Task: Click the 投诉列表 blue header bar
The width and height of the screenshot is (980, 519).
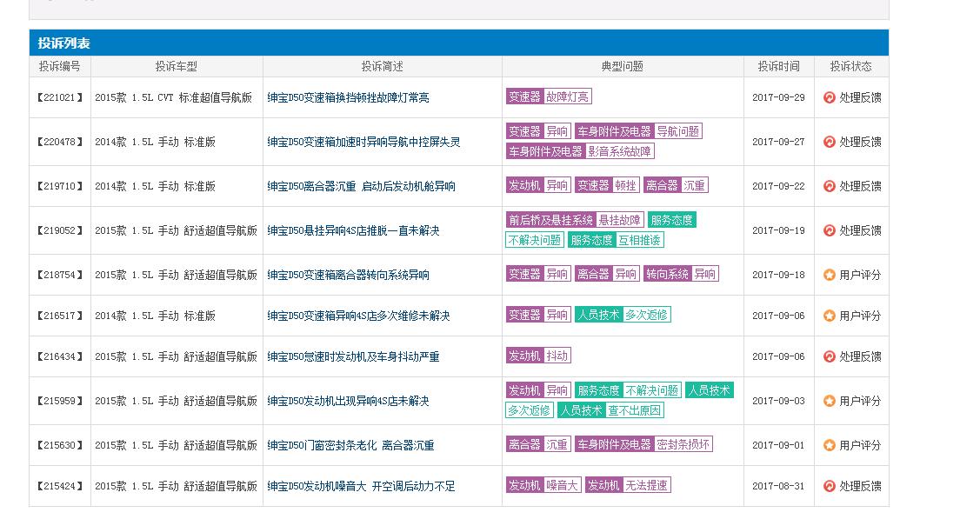Action: (64, 42)
